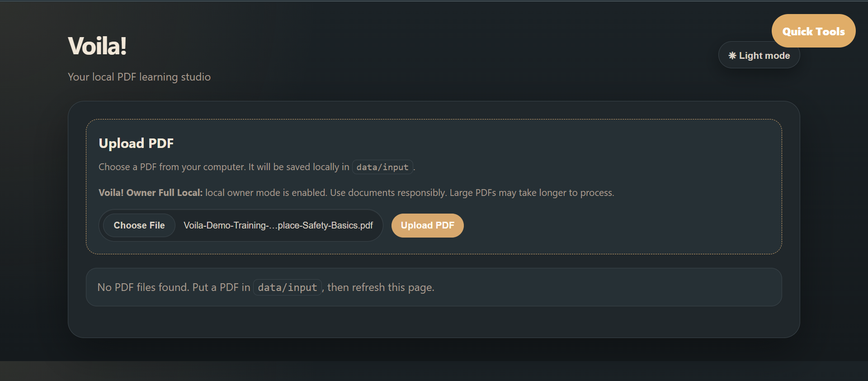Click data/input code tag in No PDF message

click(x=288, y=287)
